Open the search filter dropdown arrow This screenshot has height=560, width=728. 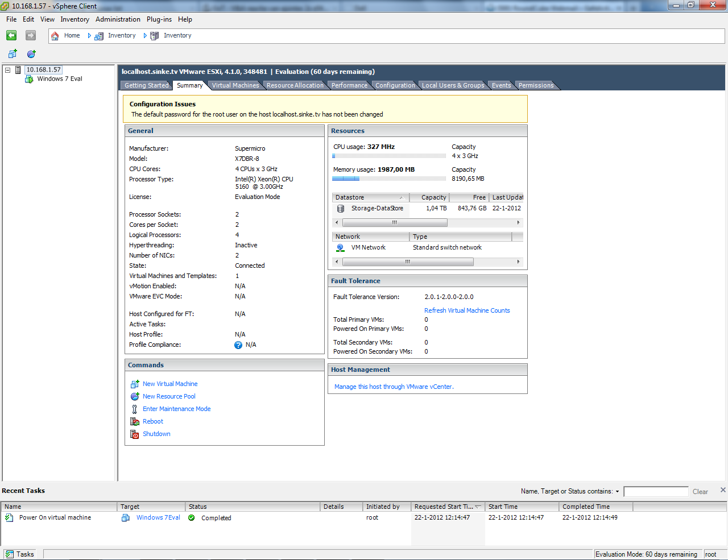pyautogui.click(x=617, y=492)
